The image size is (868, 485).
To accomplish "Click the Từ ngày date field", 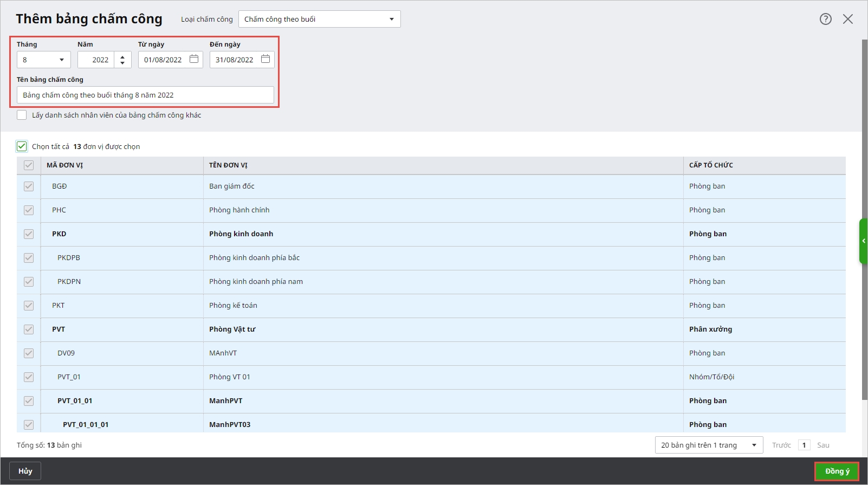I will point(171,60).
